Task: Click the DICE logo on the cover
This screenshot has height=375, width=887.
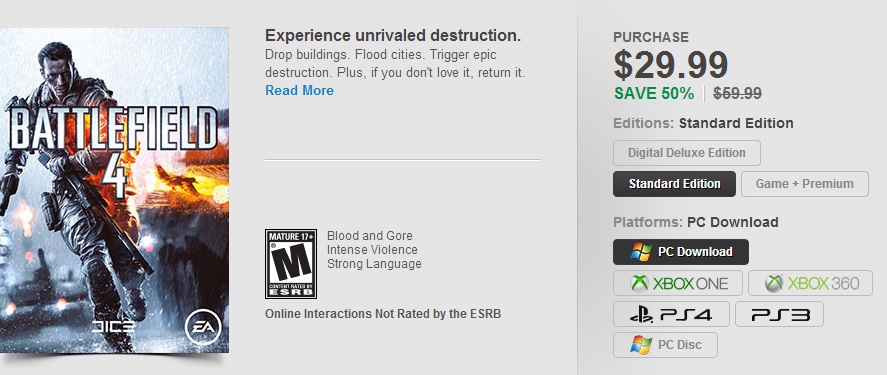Action: click(x=113, y=327)
